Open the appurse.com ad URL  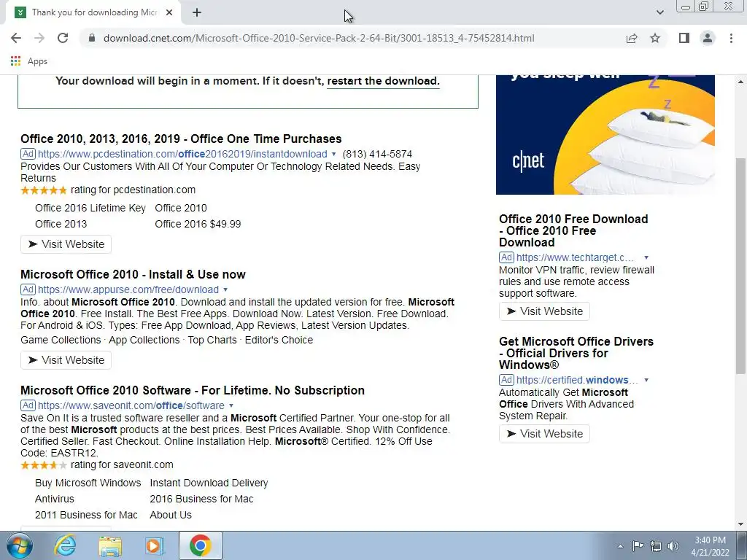click(x=128, y=289)
